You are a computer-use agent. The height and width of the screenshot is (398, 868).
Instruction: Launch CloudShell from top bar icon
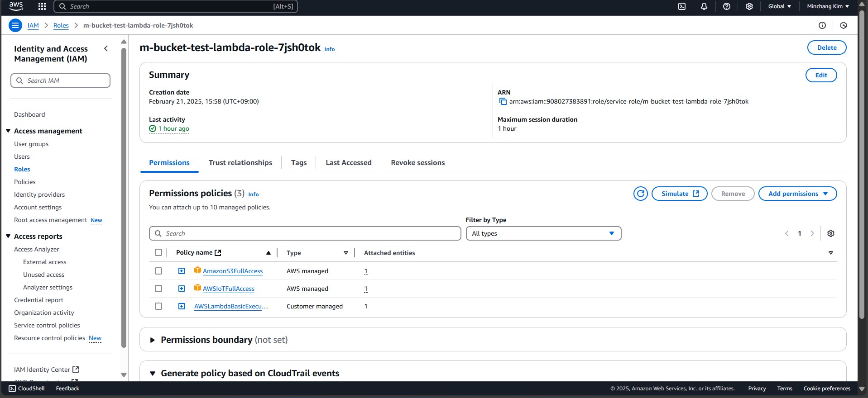(x=682, y=6)
